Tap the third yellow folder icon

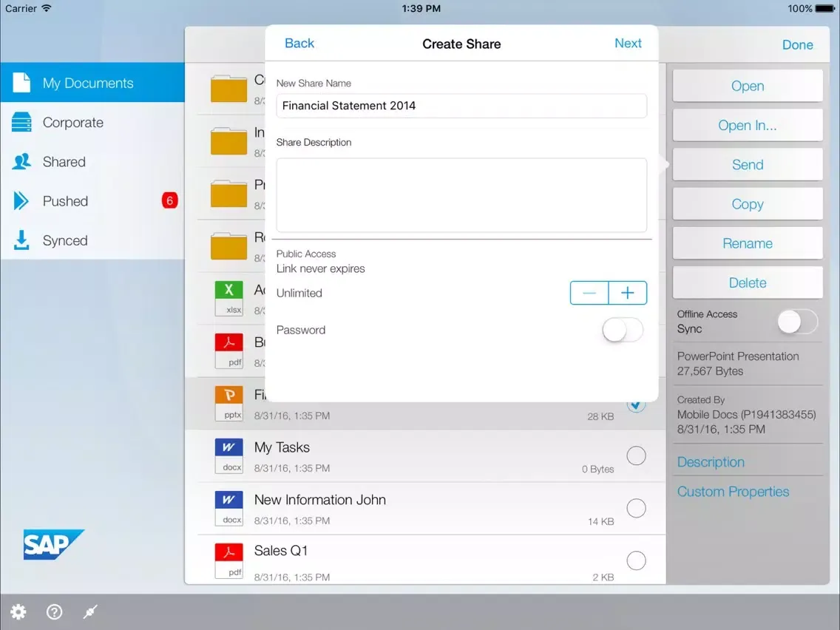pyautogui.click(x=228, y=194)
